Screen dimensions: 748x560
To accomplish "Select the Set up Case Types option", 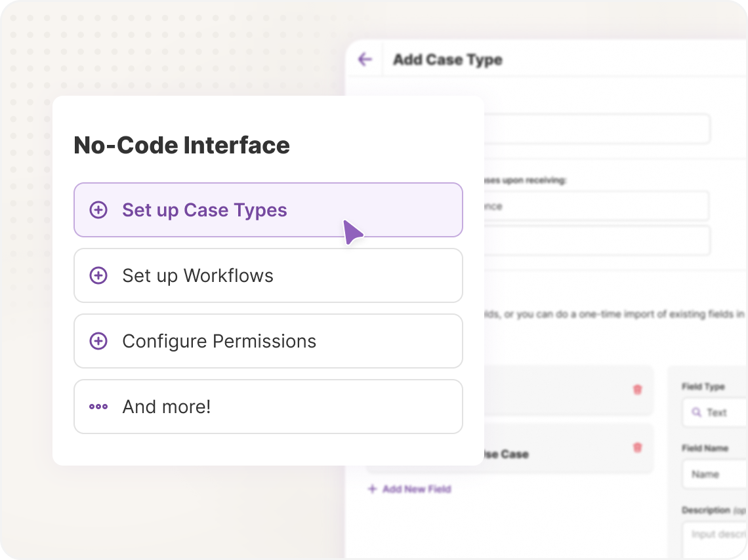I will [x=268, y=210].
